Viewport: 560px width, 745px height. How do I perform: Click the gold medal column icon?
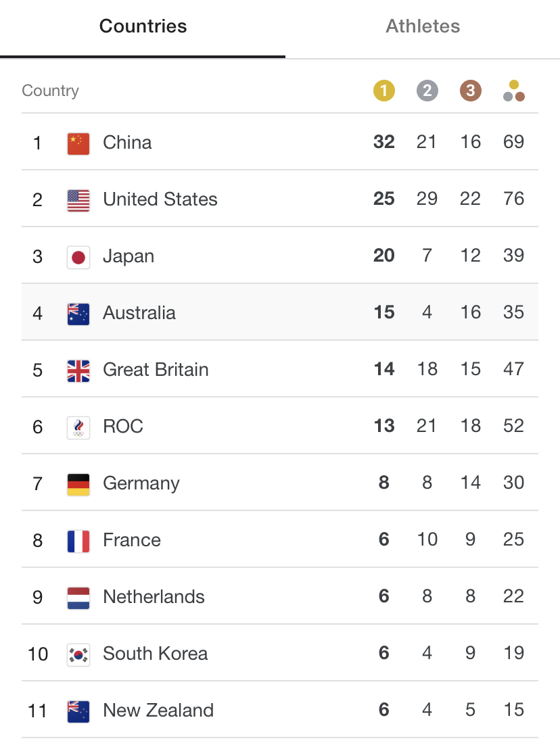coord(383,91)
